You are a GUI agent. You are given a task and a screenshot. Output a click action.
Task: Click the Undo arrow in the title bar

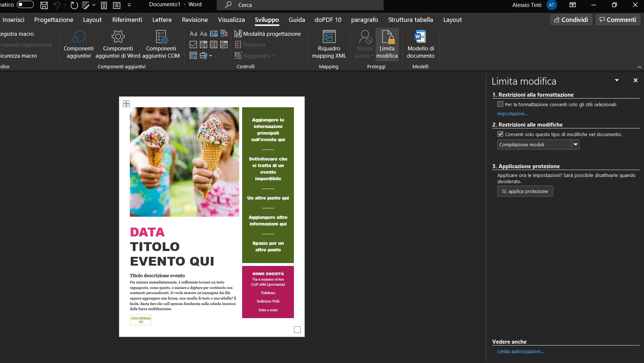57,5
